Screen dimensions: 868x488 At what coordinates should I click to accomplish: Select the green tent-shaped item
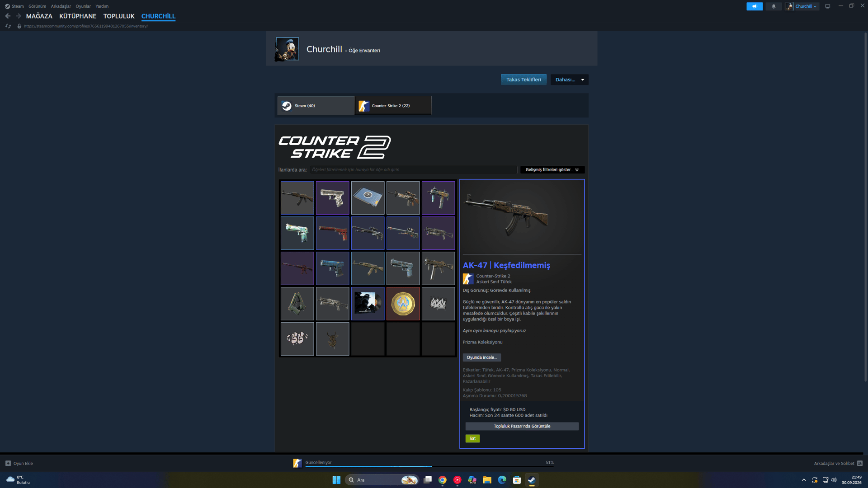(297, 304)
